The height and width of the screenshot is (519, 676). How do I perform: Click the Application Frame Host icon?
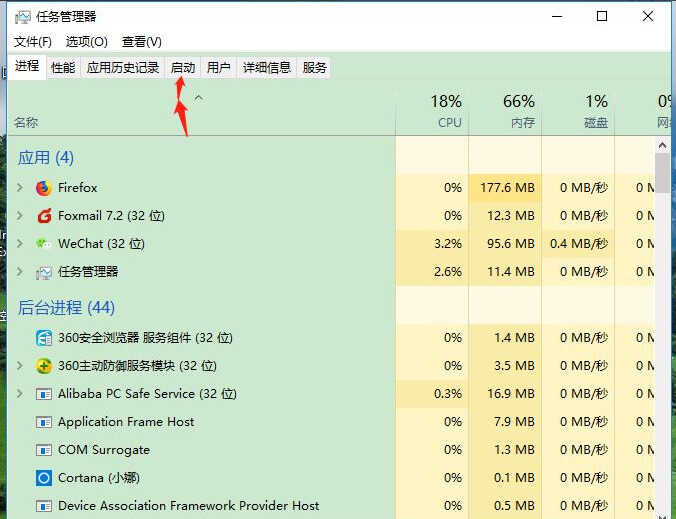(44, 422)
